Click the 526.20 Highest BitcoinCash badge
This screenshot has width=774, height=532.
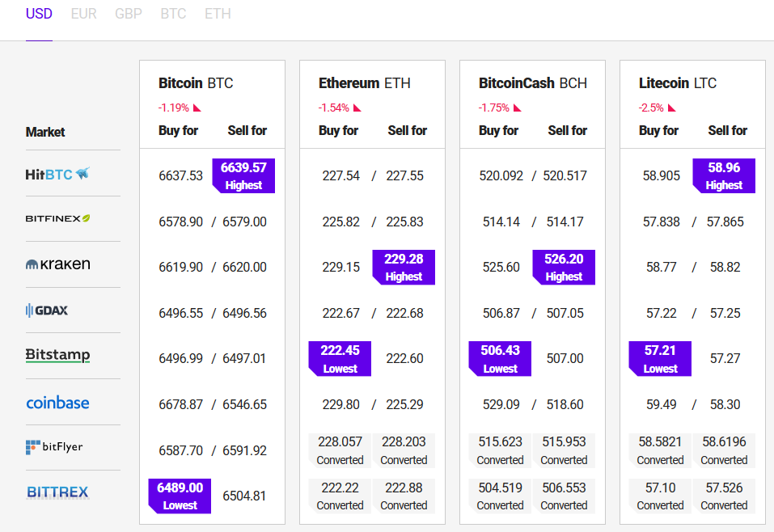click(564, 268)
